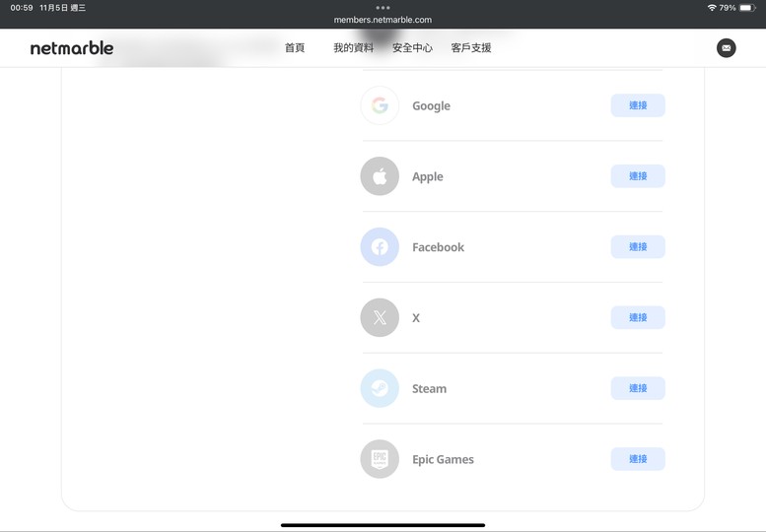Screen dimensions: 766x532
Task: Link the X account with 連接
Action: [x=638, y=317]
